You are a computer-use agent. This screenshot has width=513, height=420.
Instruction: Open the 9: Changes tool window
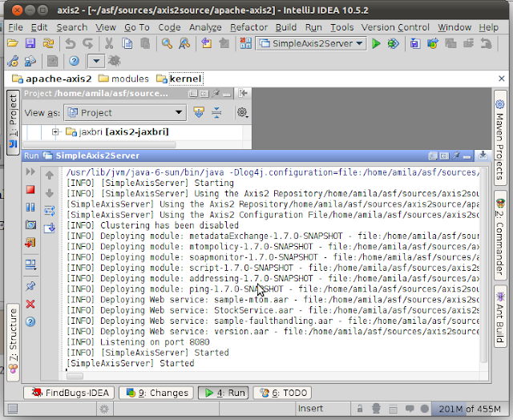coord(156,393)
